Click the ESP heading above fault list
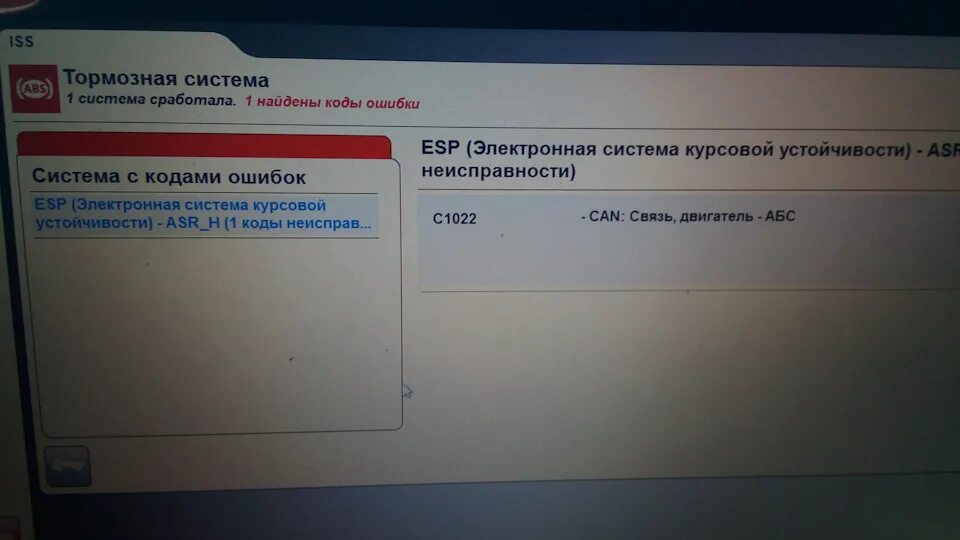This screenshot has width=960, height=540. click(690, 159)
